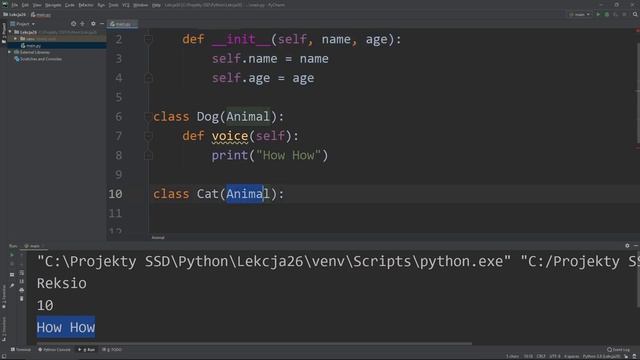640x360 pixels.
Task: Click line number 10 in the gutter
Action: (x=115, y=194)
